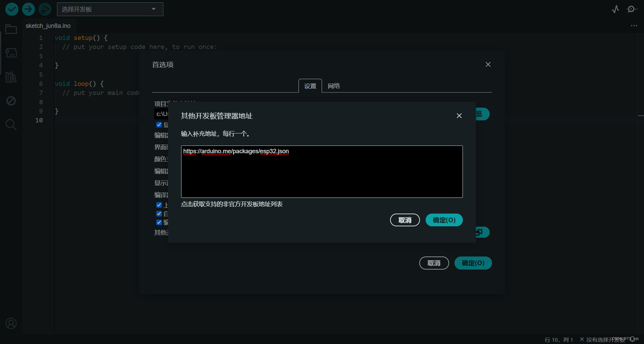Close the 首选项 preferences dialog
644x344 pixels.
[x=488, y=64]
